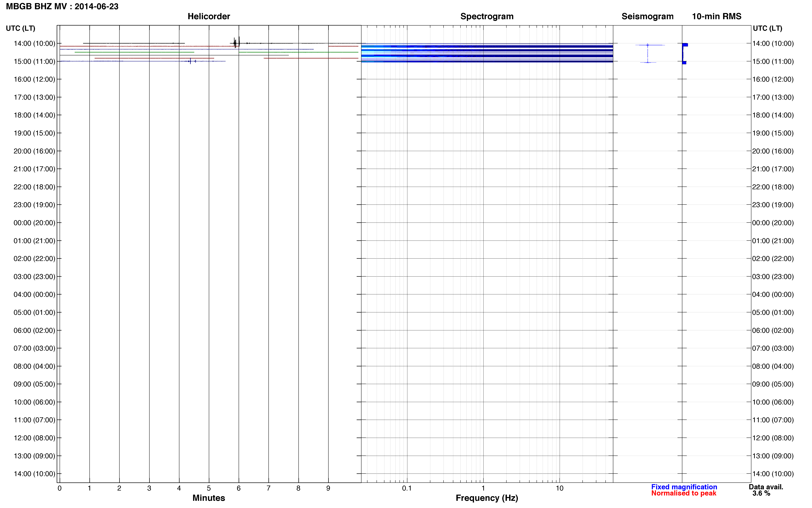Click the 'UTC (LT)' label above the right time axis
This screenshot has width=812, height=508.
click(x=767, y=29)
